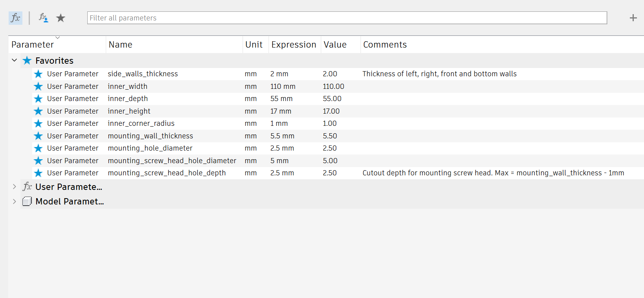644x298 pixels.
Task: Click the mm unit cell for inner_width
Action: (x=251, y=86)
